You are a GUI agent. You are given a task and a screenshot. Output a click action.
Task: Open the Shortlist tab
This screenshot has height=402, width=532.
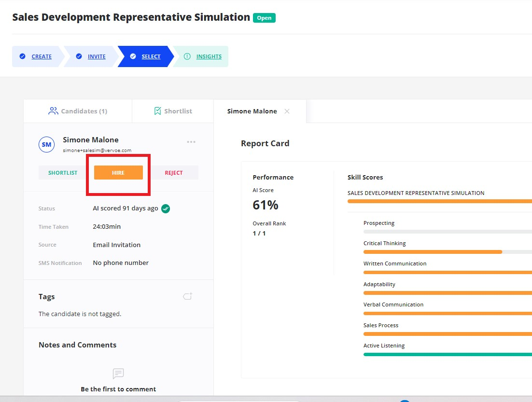coord(173,111)
